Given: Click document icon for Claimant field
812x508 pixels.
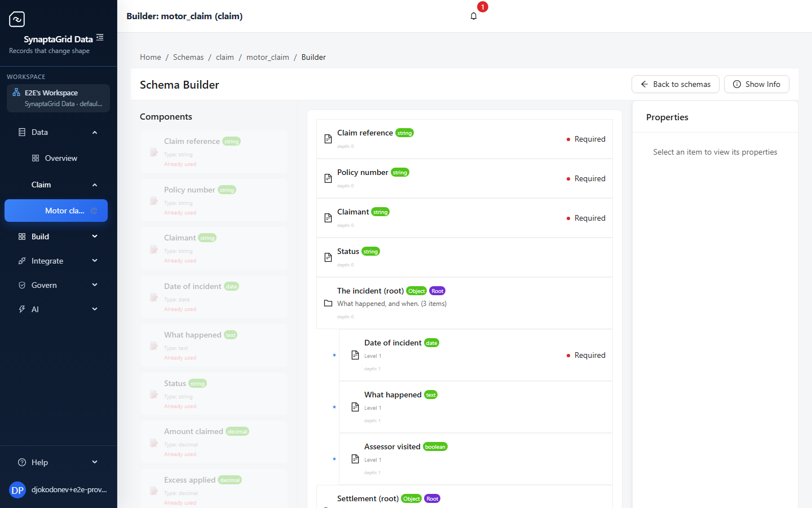Looking at the screenshot, I should click(x=328, y=218).
